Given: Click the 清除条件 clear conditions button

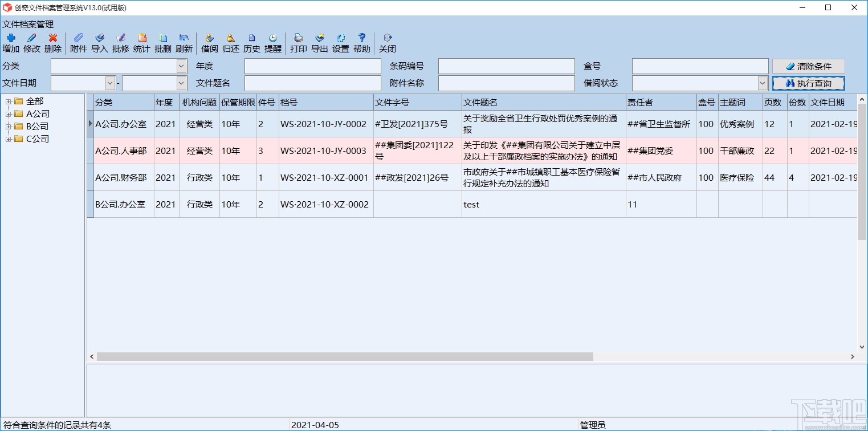Looking at the screenshot, I should click(808, 66).
